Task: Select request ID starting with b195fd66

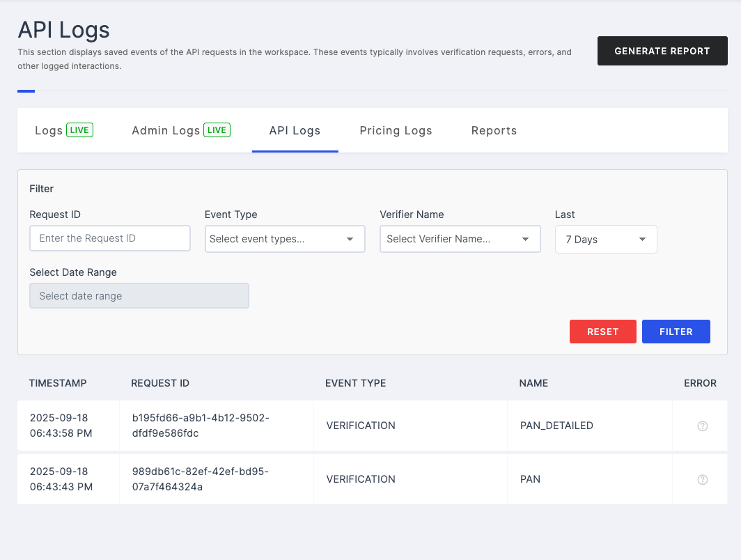Action: tap(200, 425)
